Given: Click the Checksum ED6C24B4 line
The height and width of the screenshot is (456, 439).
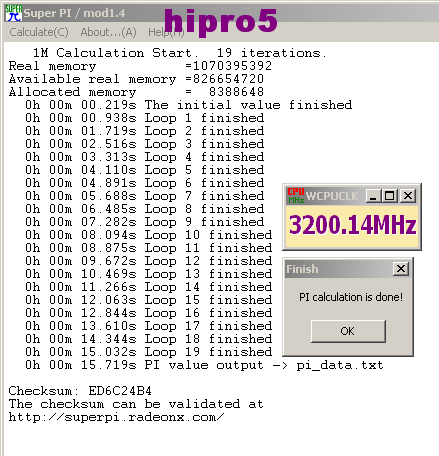Looking at the screenshot, I should [80, 391].
